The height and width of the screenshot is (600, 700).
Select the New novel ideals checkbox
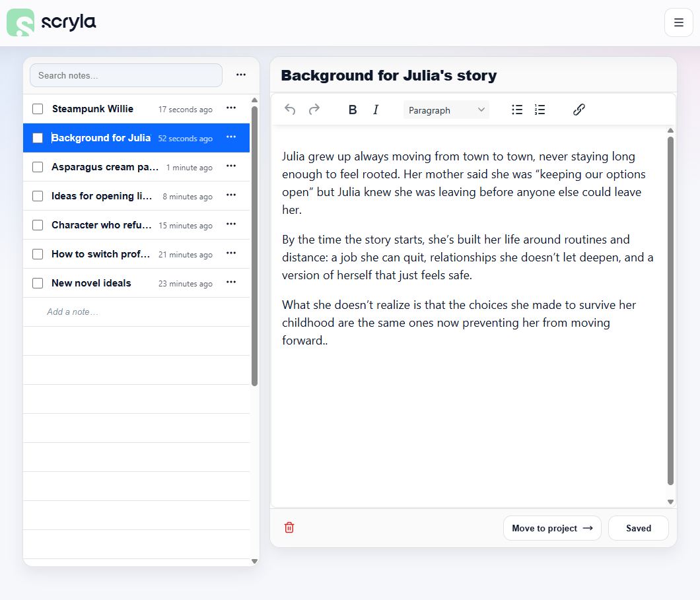coord(38,283)
